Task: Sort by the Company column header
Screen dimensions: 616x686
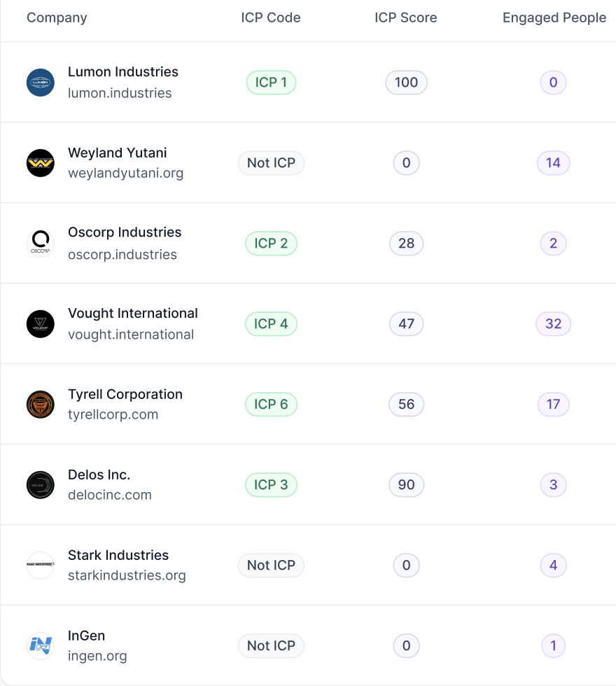Action: point(57,17)
